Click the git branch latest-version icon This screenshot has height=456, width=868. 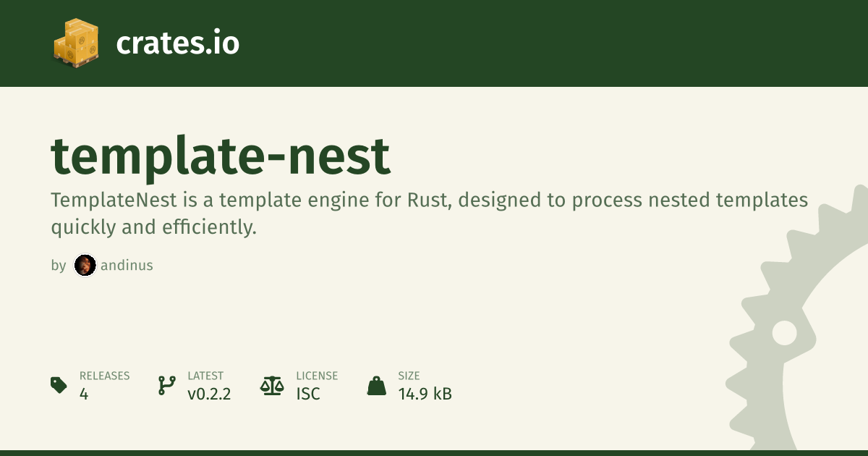coord(166,385)
